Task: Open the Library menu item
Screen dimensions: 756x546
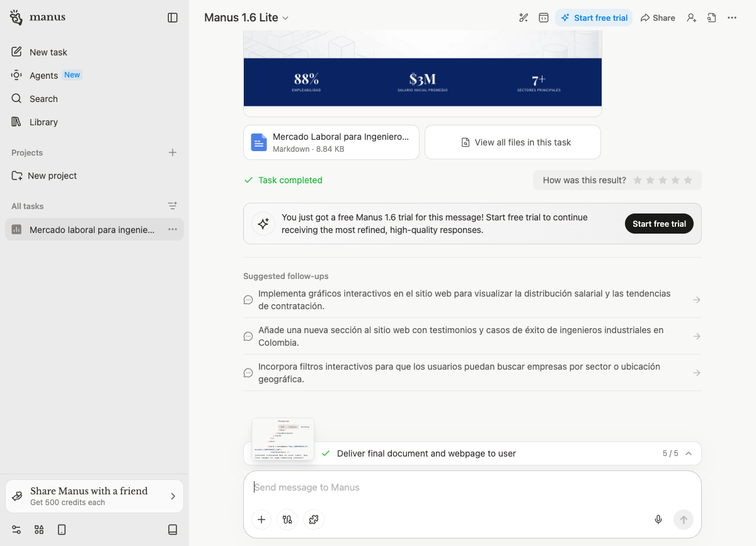Action: (x=43, y=122)
